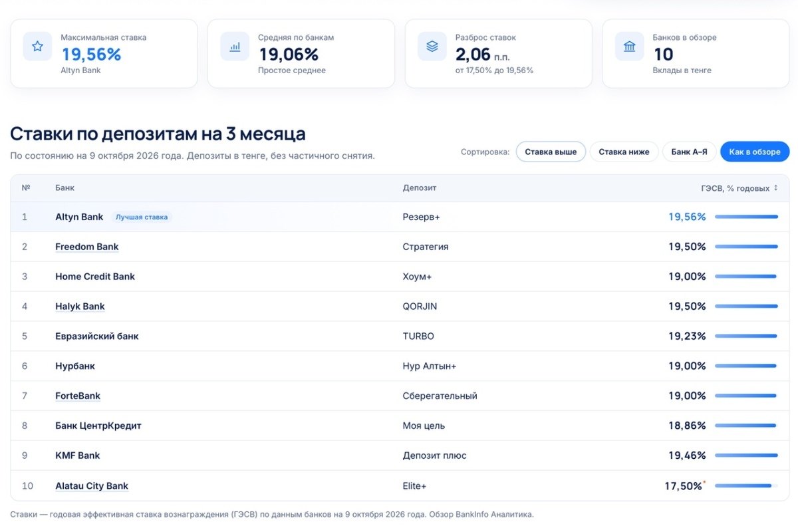The height and width of the screenshot is (532, 798).
Task: Click the 'Ставки по депозитам на 3 месяца' heading
Action: coord(158,134)
